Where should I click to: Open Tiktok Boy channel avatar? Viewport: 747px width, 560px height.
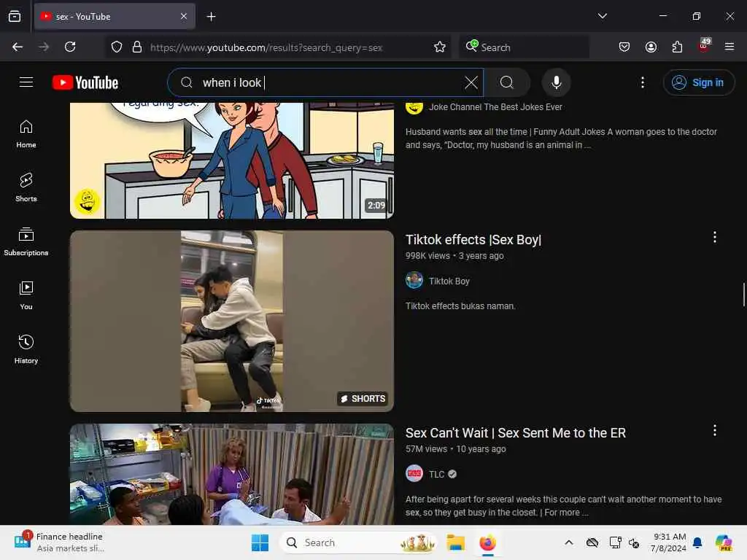pos(414,280)
